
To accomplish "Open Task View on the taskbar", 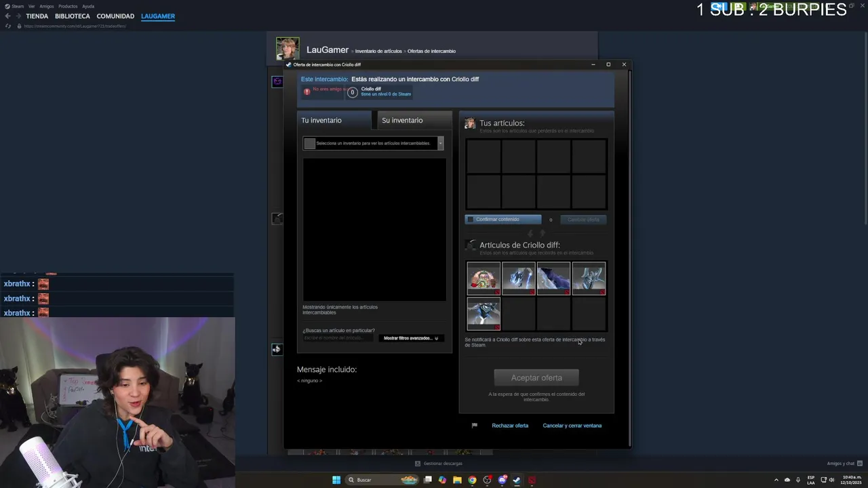I will click(428, 480).
